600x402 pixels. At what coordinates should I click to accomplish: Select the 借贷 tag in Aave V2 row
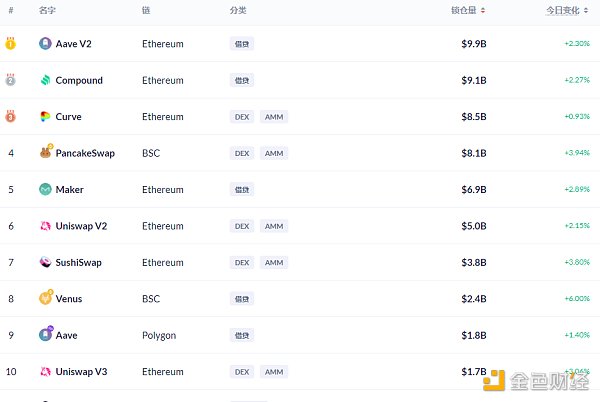tap(241, 44)
